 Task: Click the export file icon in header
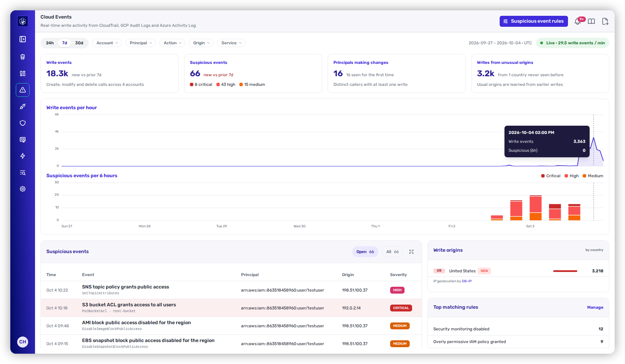(605, 21)
